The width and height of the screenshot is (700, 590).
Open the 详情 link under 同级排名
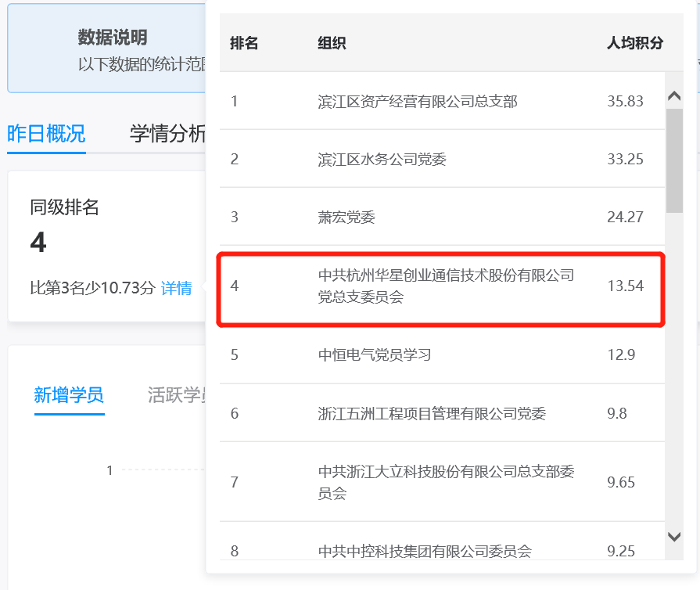tap(177, 288)
